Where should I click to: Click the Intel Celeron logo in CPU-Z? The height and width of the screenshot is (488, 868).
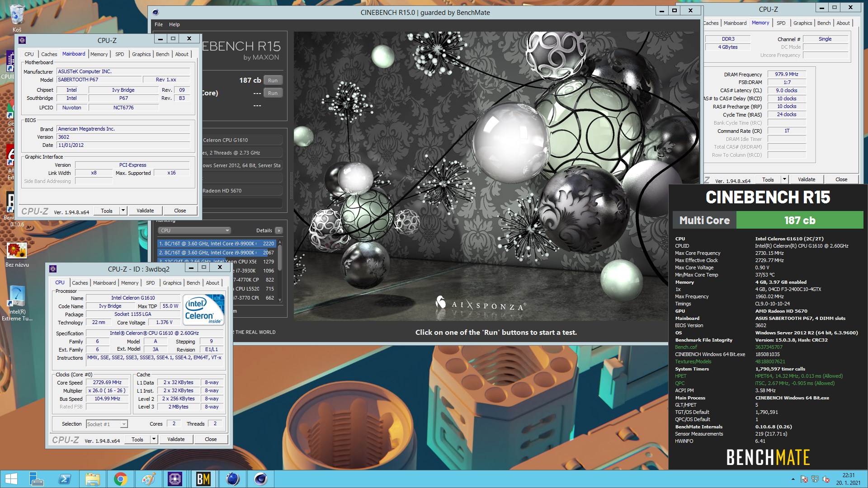coord(203,310)
